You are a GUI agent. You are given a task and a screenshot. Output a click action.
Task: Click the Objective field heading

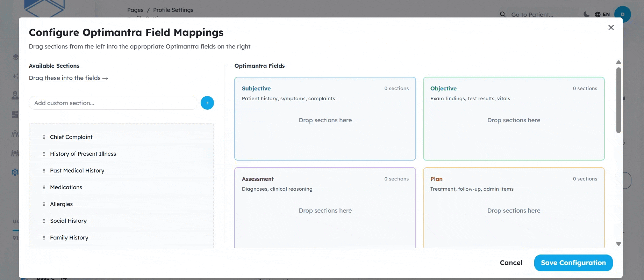click(x=443, y=89)
